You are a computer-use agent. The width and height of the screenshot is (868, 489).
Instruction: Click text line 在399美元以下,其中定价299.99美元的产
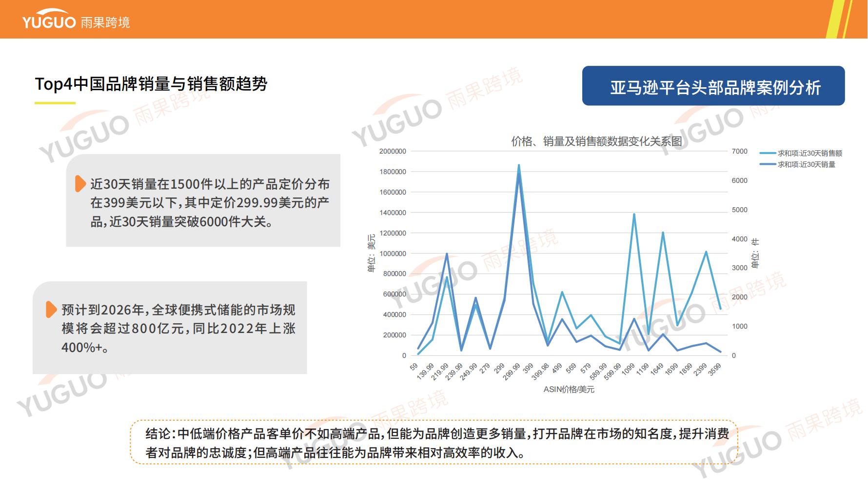tap(210, 203)
